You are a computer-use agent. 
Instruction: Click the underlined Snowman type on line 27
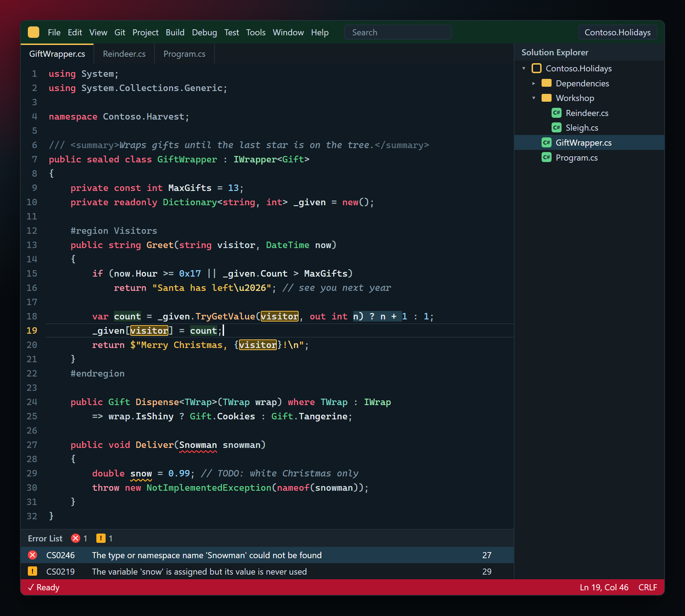click(x=198, y=445)
